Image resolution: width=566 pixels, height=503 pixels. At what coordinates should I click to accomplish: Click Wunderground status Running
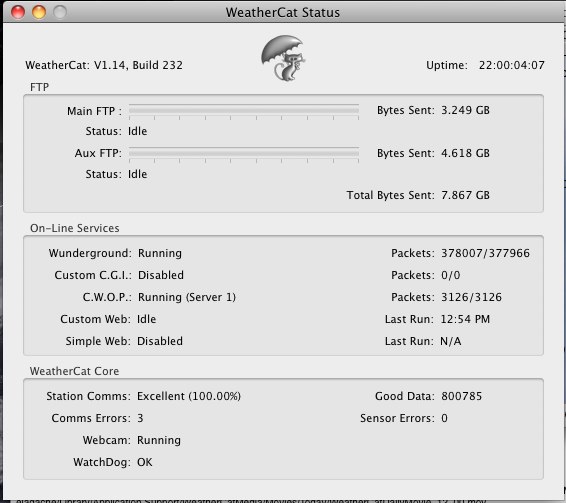click(x=160, y=253)
